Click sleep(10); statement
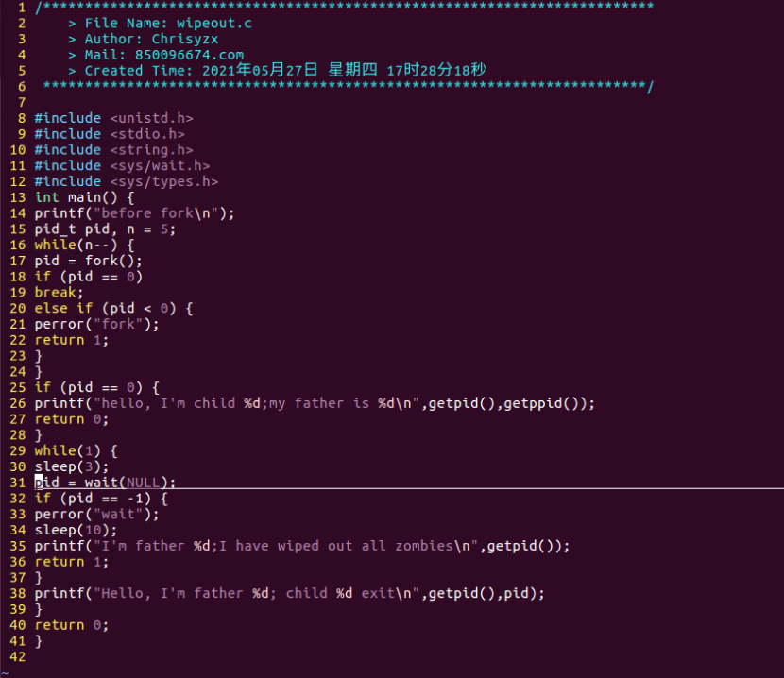Image resolution: width=784 pixels, height=678 pixels. click(76, 530)
